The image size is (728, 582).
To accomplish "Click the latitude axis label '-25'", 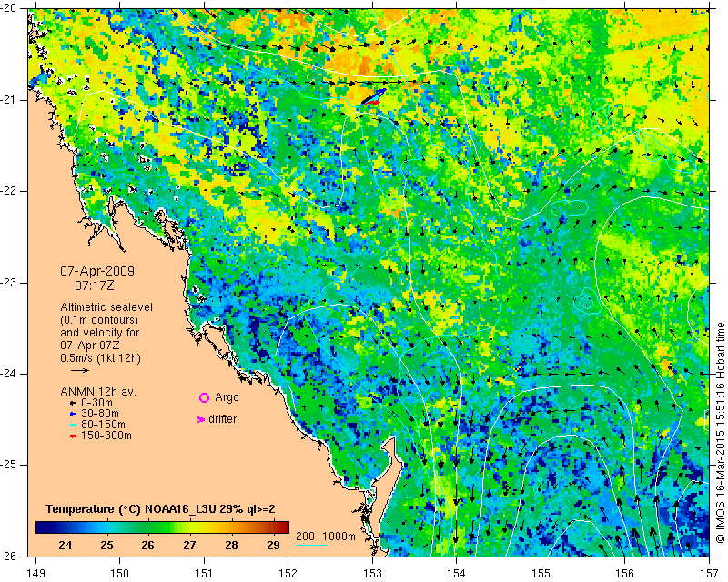I will [8, 465].
